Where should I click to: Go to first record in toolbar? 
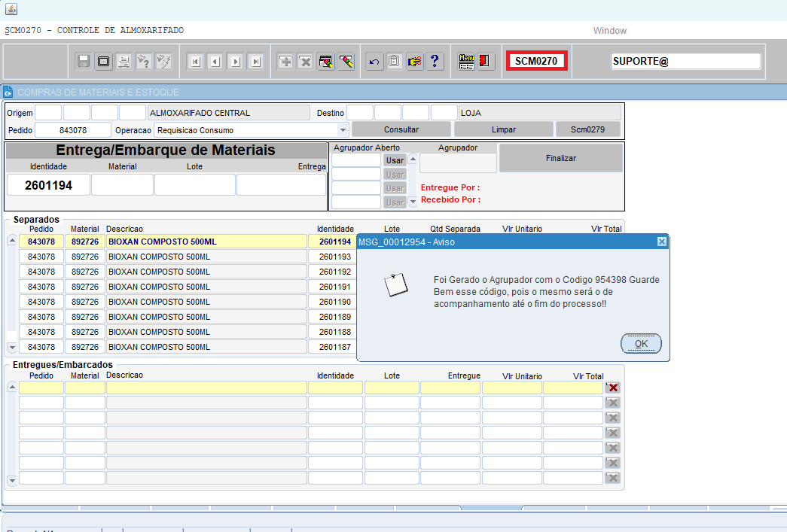pos(195,62)
